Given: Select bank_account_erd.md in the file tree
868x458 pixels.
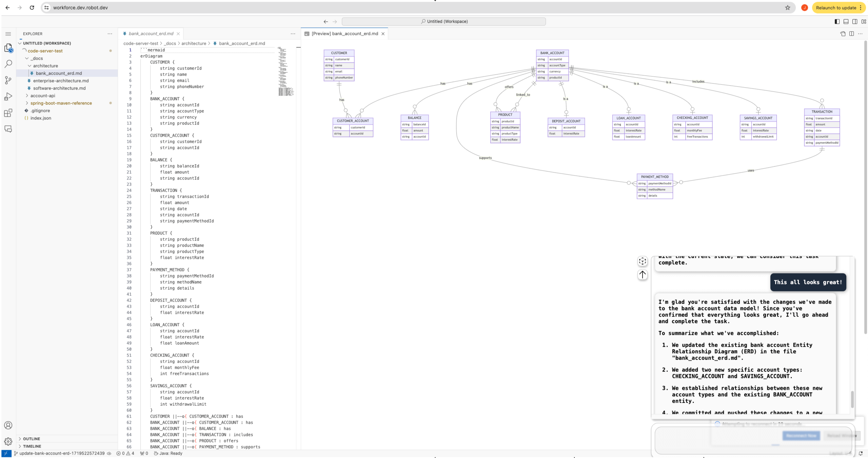Looking at the screenshot, I should pos(59,73).
